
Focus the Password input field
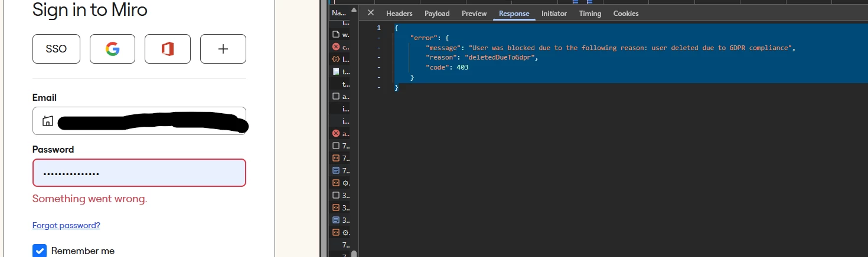point(139,173)
